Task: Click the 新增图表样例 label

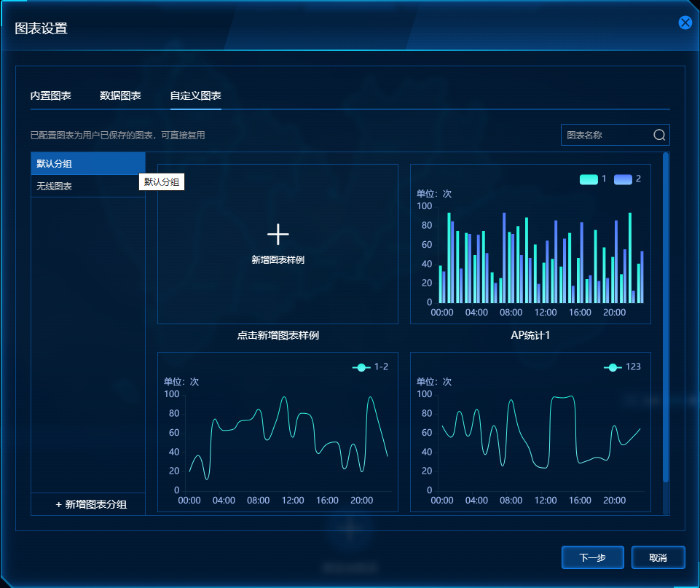Action: [278, 260]
